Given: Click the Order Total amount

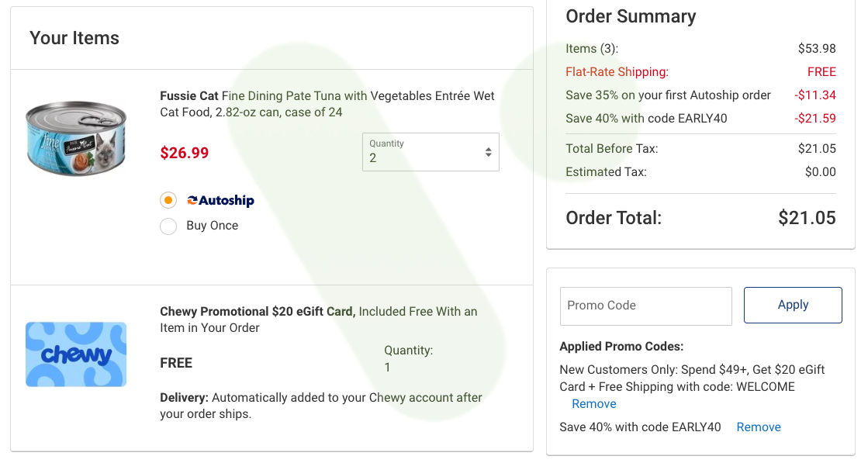Looking at the screenshot, I should [x=807, y=218].
